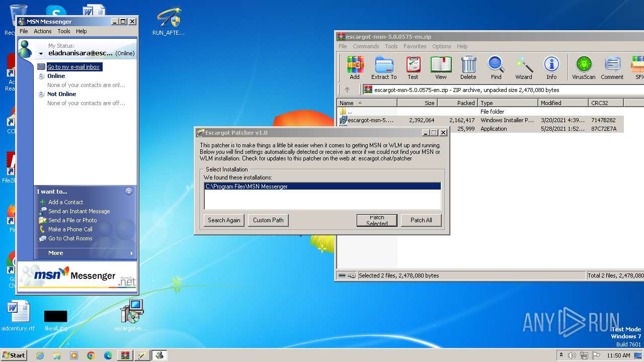Select the aidcentury.rtf desktop file

(19, 316)
